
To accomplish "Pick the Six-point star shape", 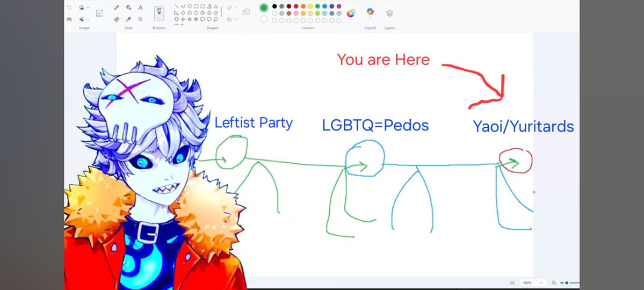I will coord(197,19).
